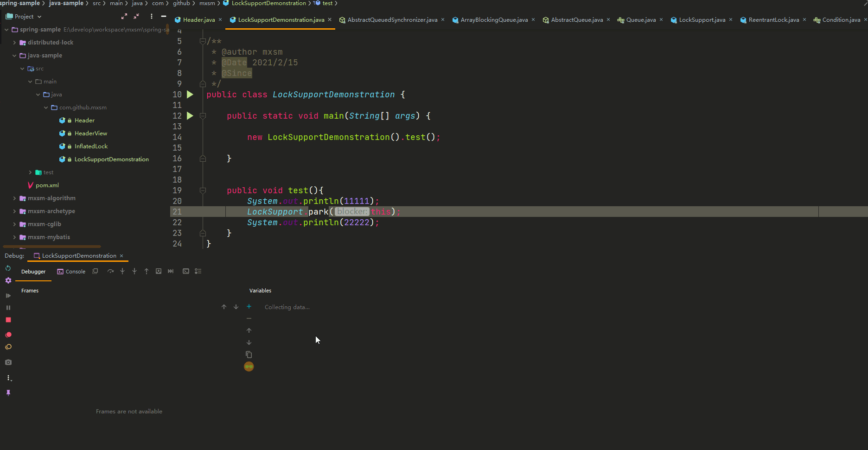Add a new watch in Variables

pos(249,306)
